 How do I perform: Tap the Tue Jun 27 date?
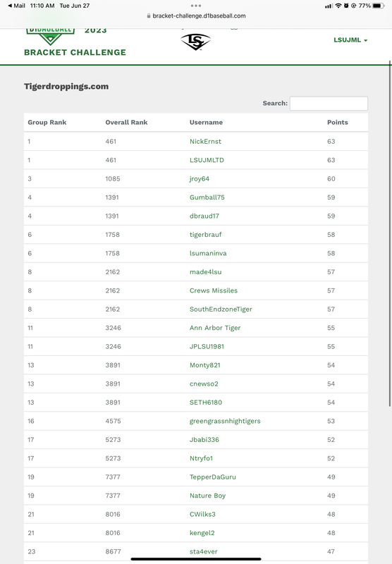pyautogui.click(x=75, y=6)
